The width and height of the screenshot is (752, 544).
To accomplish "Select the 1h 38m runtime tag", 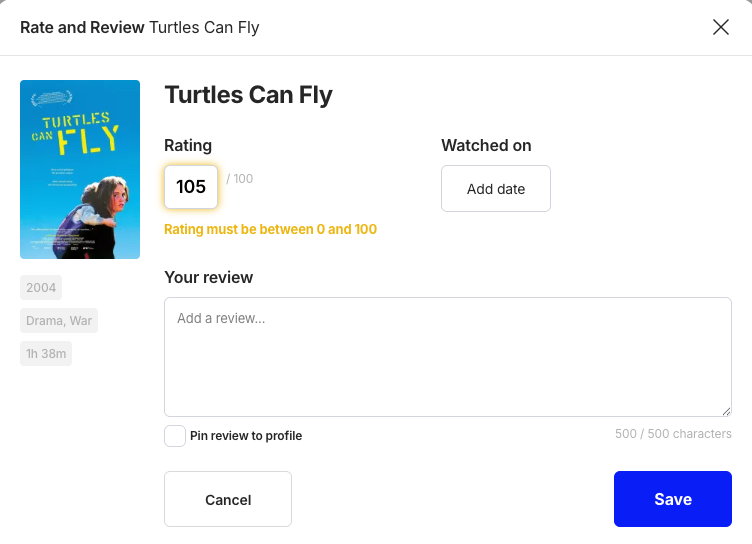I will point(46,354).
